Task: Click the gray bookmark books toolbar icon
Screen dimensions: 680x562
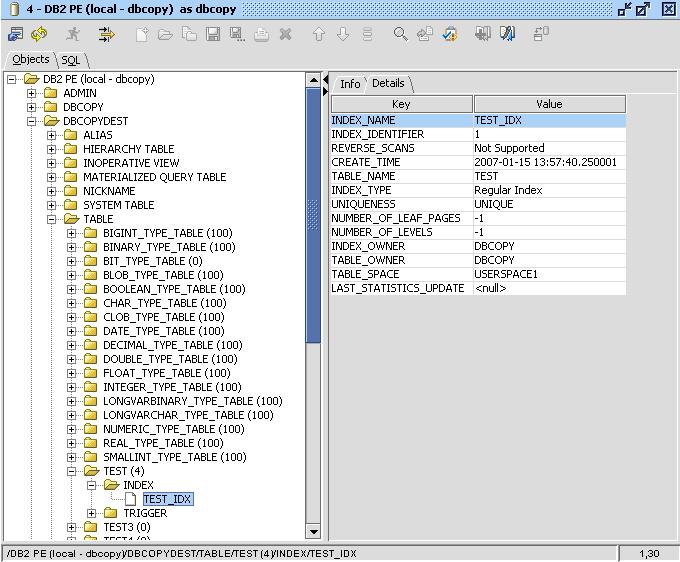Action: pos(482,34)
